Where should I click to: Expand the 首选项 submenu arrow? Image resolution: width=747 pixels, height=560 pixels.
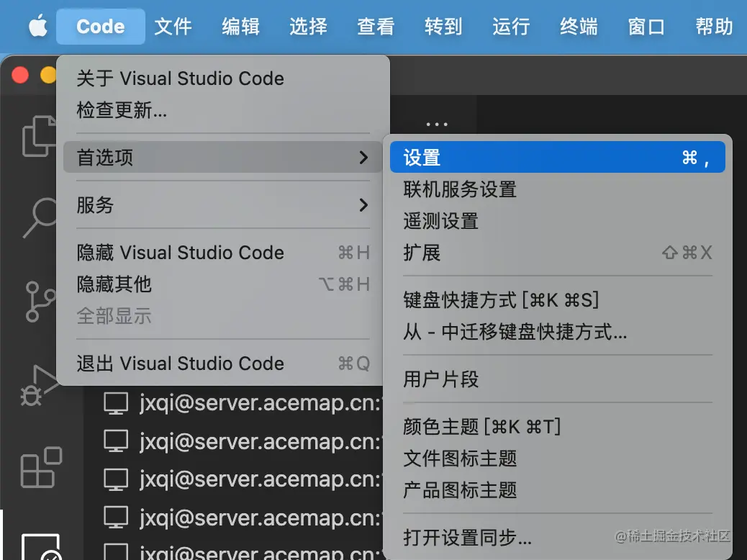pyautogui.click(x=363, y=158)
